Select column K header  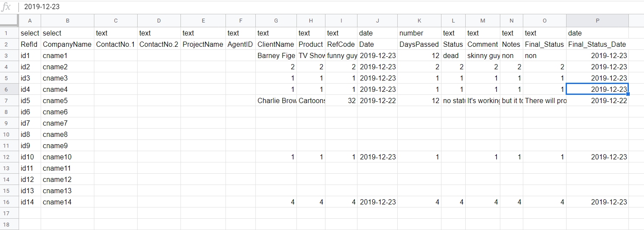pyautogui.click(x=419, y=21)
